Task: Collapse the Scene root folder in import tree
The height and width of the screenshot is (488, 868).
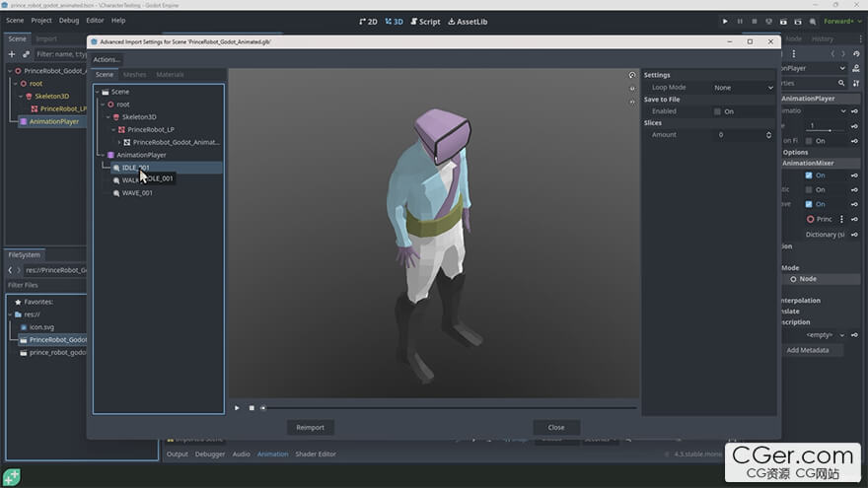Action: pyautogui.click(x=98, y=92)
